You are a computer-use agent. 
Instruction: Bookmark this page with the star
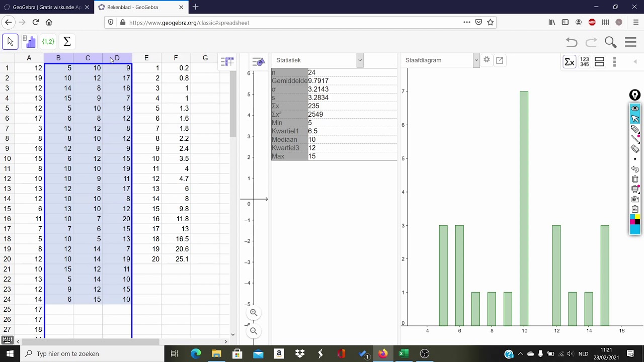pyautogui.click(x=490, y=22)
